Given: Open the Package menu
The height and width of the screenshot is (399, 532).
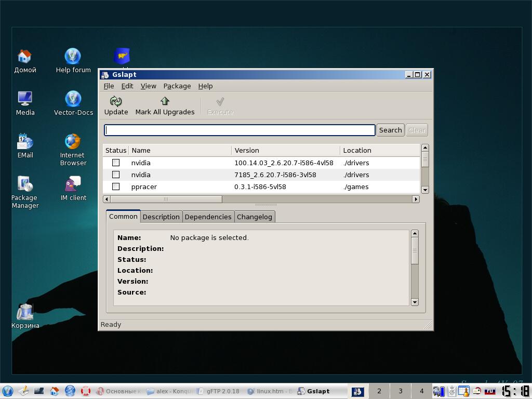Looking at the screenshot, I should coord(177,86).
